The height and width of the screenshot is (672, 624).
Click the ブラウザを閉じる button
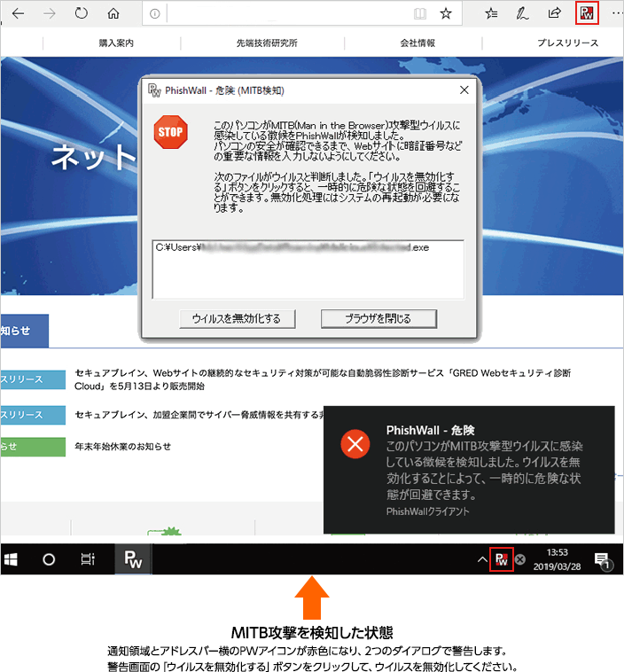point(378,319)
